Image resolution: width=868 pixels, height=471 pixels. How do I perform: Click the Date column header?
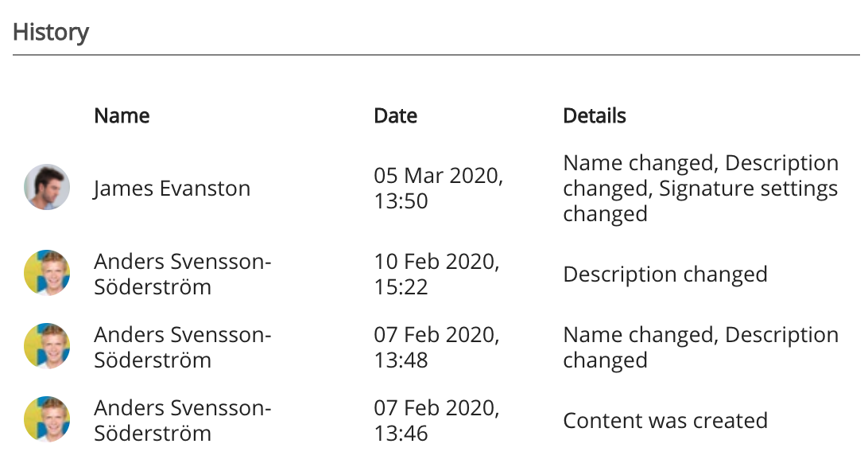click(395, 115)
